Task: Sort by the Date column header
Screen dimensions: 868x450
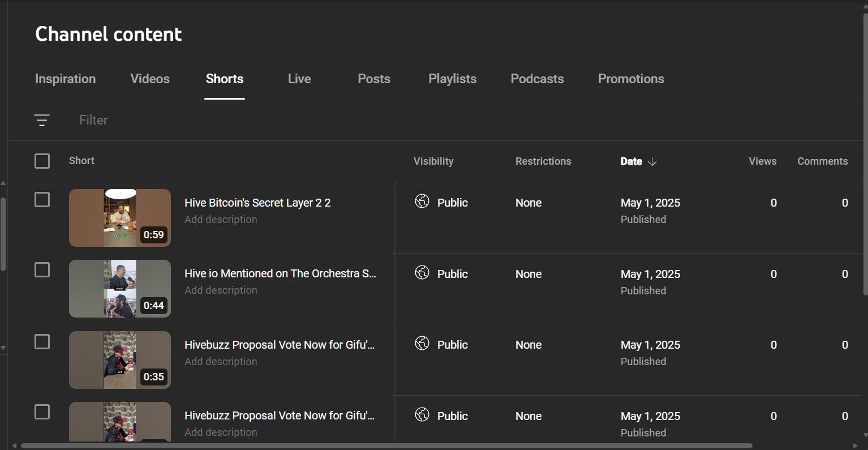Action: [631, 161]
